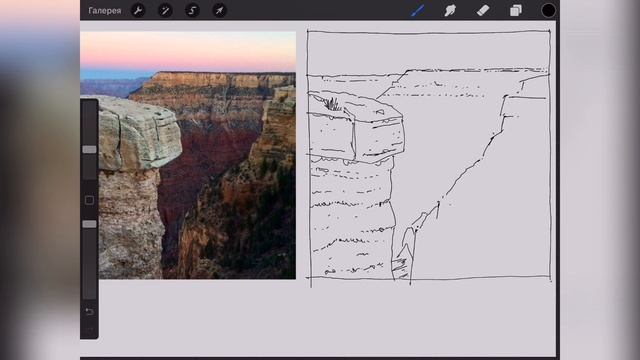Open the black color picker circle

click(x=548, y=11)
